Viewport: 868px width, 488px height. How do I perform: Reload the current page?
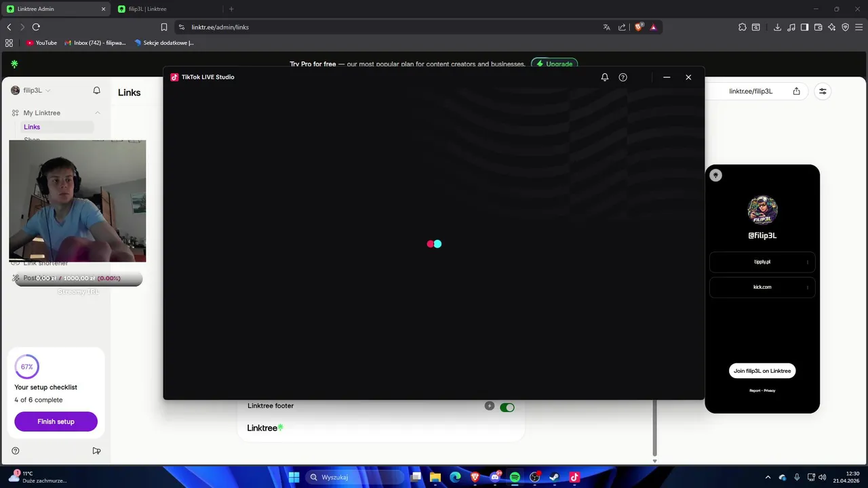tap(36, 27)
